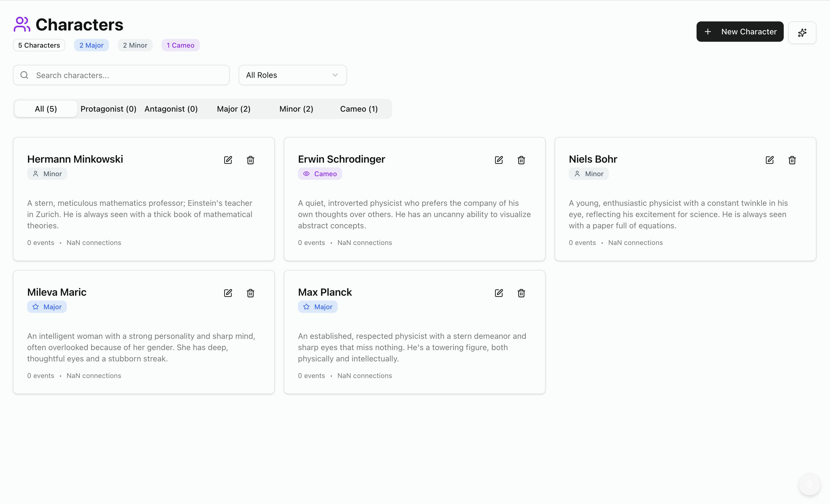Delete the Erwin Schrodinger card
The height and width of the screenshot is (504, 830).
(x=521, y=160)
